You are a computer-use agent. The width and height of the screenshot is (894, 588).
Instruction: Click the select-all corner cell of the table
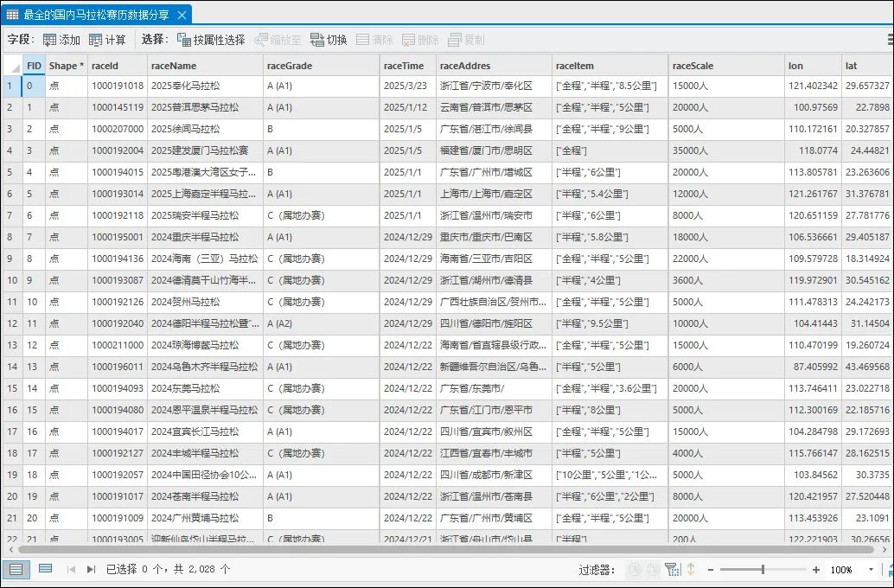[13, 66]
